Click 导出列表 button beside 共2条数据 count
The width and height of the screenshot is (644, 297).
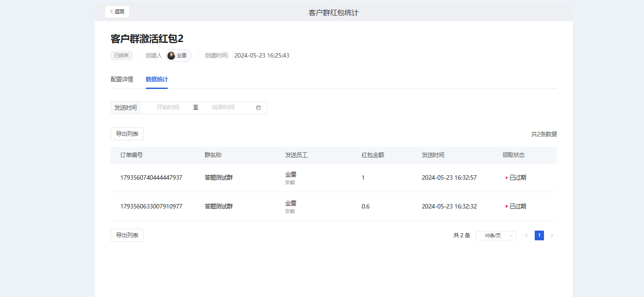127,134
